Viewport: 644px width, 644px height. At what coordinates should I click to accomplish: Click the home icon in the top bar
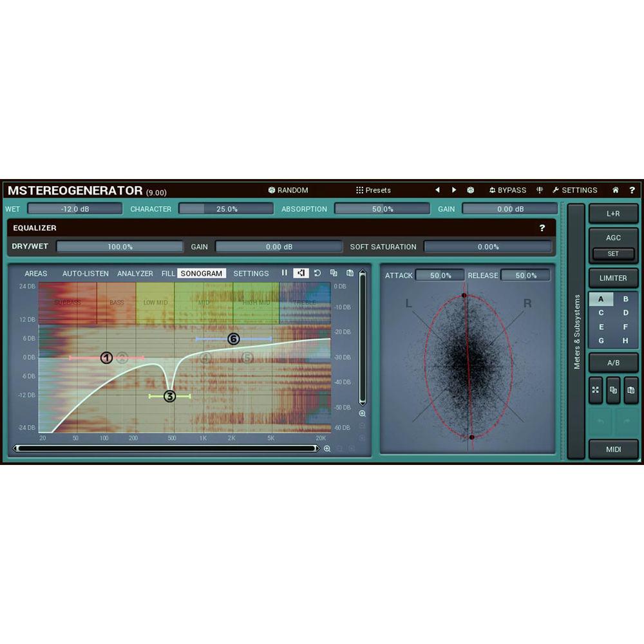tap(614, 190)
